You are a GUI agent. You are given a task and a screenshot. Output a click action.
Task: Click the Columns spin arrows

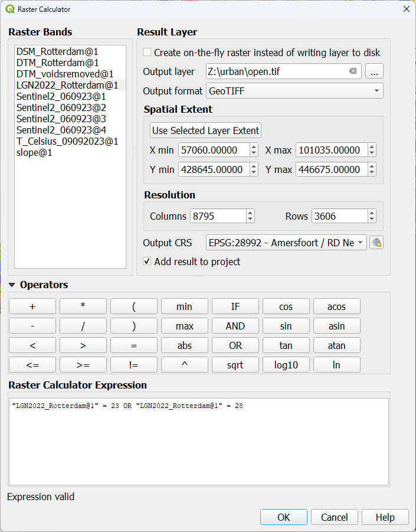pyautogui.click(x=250, y=216)
